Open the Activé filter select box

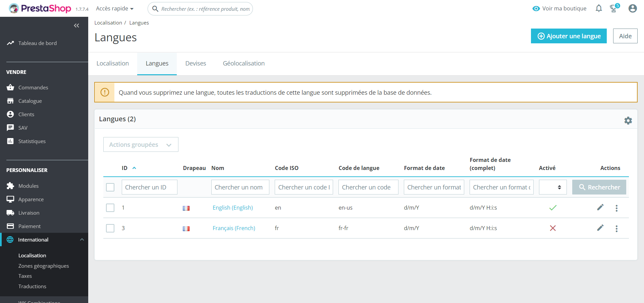pyautogui.click(x=552, y=187)
